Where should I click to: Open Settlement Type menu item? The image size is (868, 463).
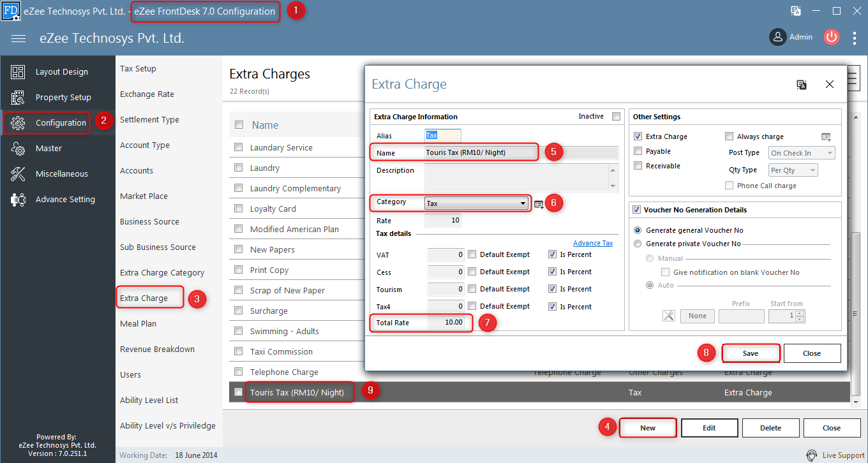click(149, 120)
